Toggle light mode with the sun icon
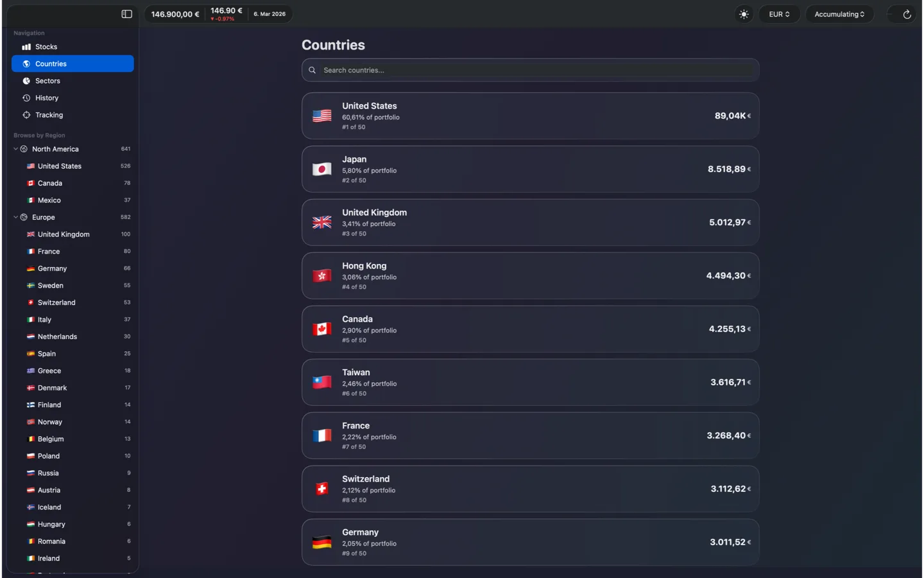 (743, 13)
